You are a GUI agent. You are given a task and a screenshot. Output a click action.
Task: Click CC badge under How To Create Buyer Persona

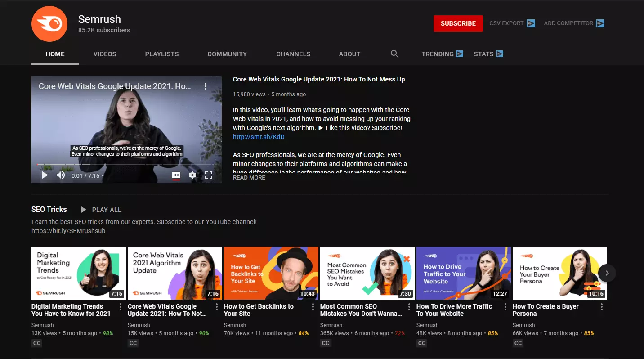pyautogui.click(x=518, y=343)
